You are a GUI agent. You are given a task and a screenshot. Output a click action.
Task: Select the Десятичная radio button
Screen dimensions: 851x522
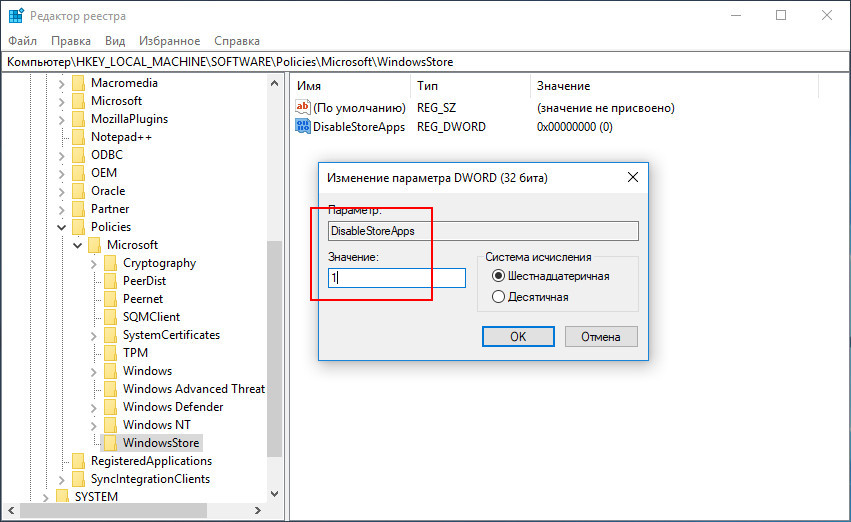pyautogui.click(x=498, y=297)
